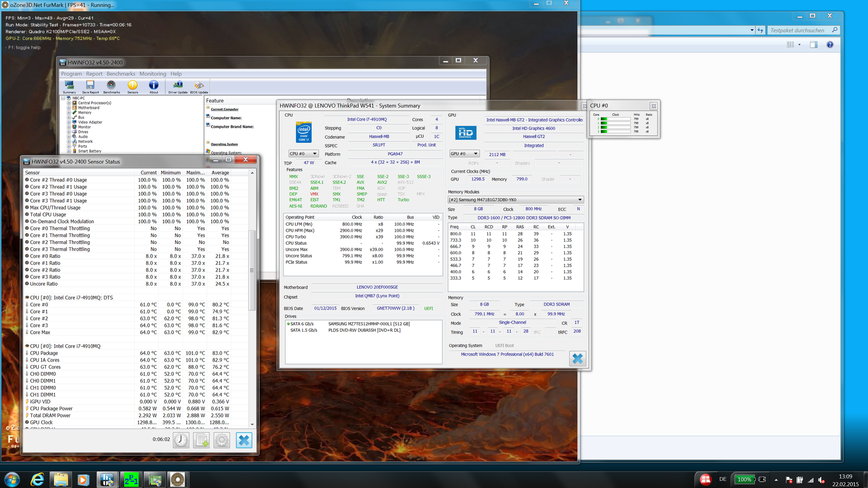Open Explorer address bar history dropdown
Screen dimensions: 868x488
[752, 30]
